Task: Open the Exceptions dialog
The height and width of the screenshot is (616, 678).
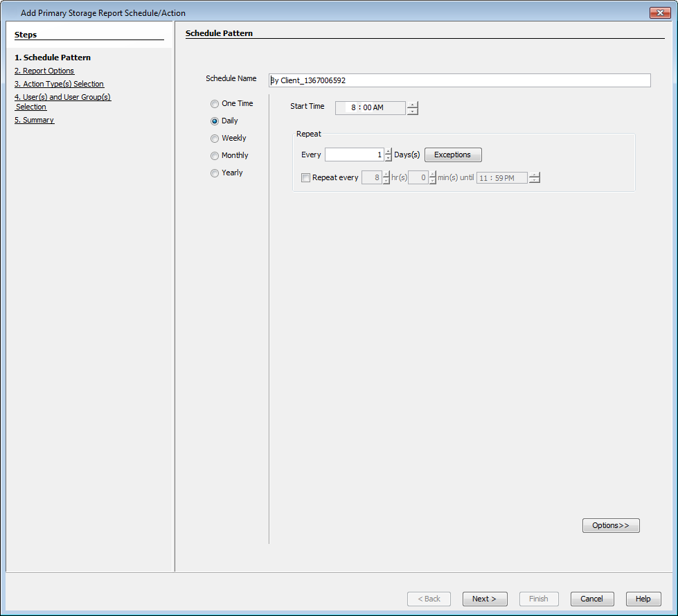Action: 452,154
